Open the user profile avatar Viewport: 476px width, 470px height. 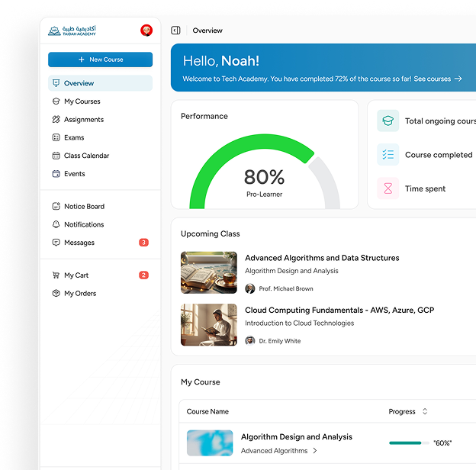146,31
